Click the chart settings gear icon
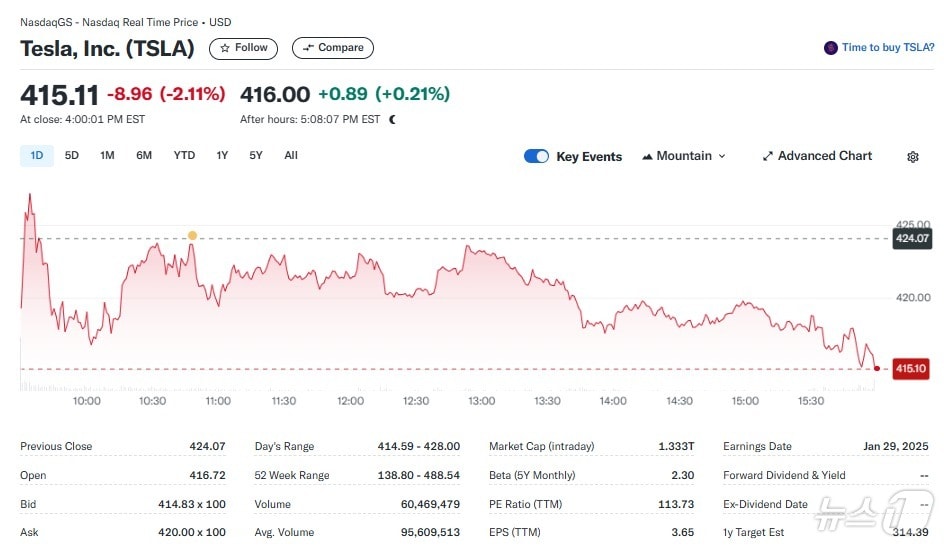The image size is (944, 547). pos(912,157)
